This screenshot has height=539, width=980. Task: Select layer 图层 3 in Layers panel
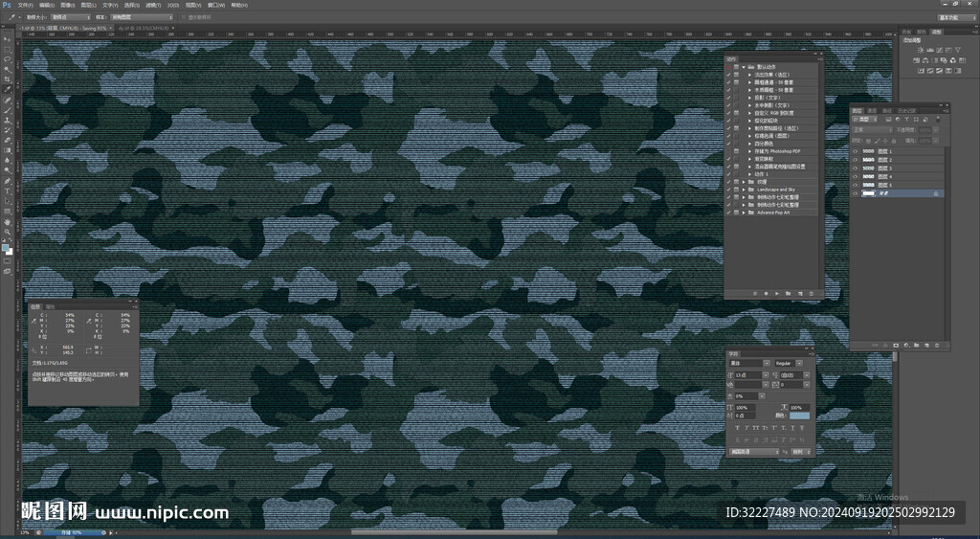click(x=899, y=168)
